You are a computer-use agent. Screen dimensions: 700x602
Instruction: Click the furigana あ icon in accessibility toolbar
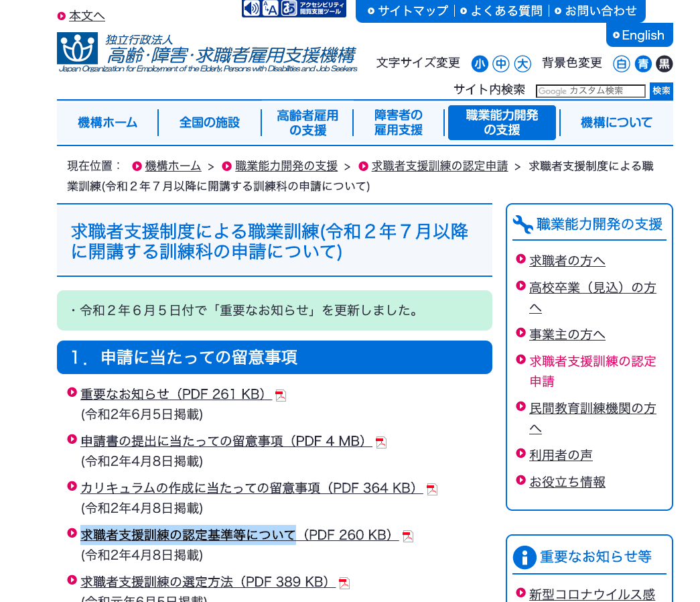coord(289,9)
